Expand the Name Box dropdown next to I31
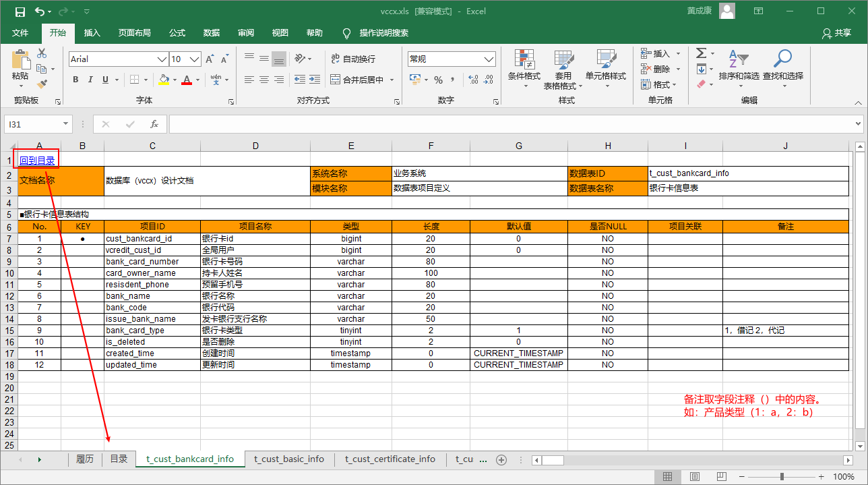This screenshot has height=485, width=868. pos(65,124)
